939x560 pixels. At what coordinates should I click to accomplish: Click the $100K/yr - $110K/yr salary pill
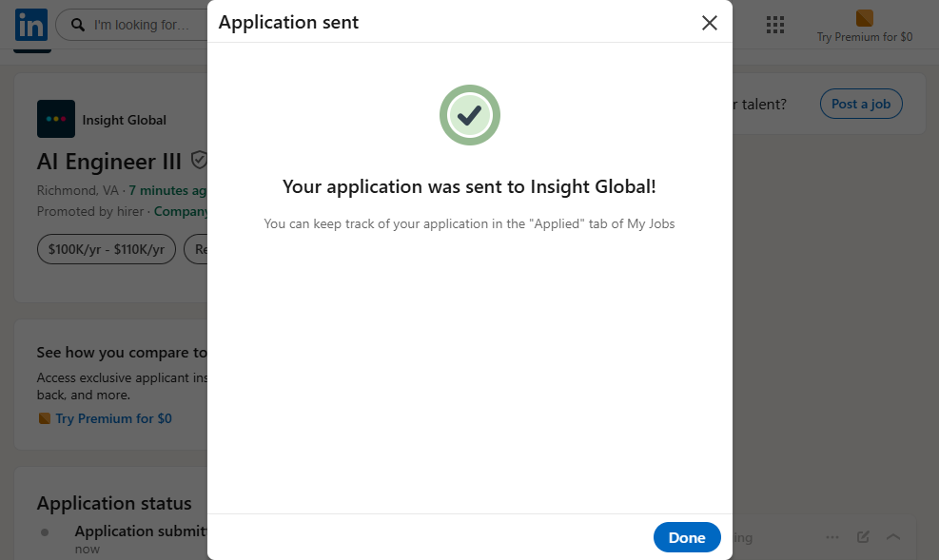point(107,249)
